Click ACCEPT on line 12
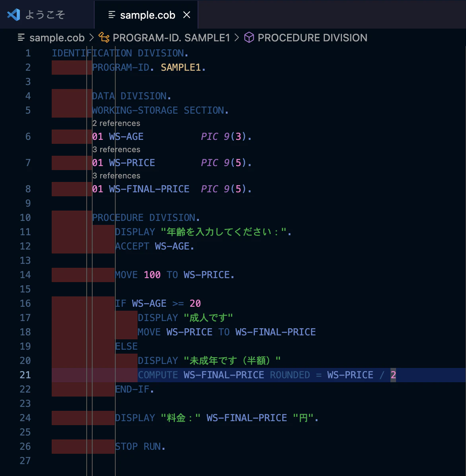This screenshot has height=476, width=466. (132, 246)
